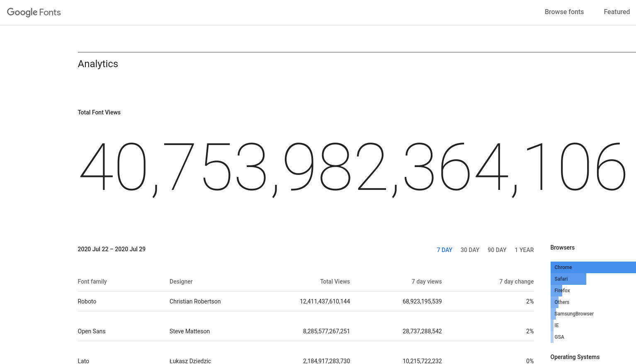
Task: Select designer Steve Matteson
Action: 189,331
